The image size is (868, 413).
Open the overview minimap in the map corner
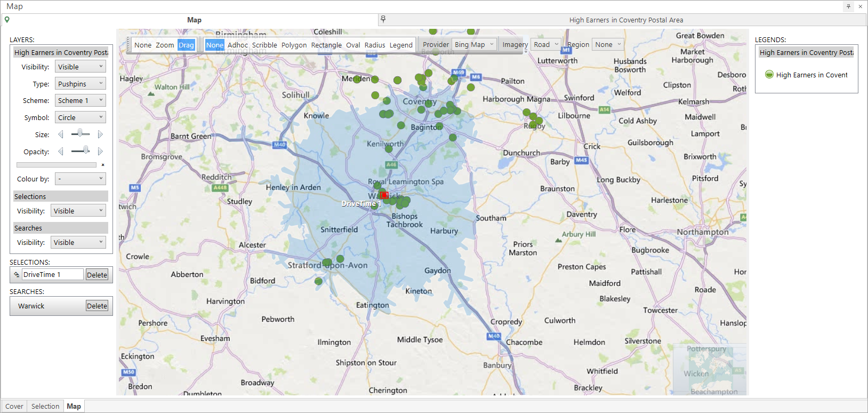(709, 369)
